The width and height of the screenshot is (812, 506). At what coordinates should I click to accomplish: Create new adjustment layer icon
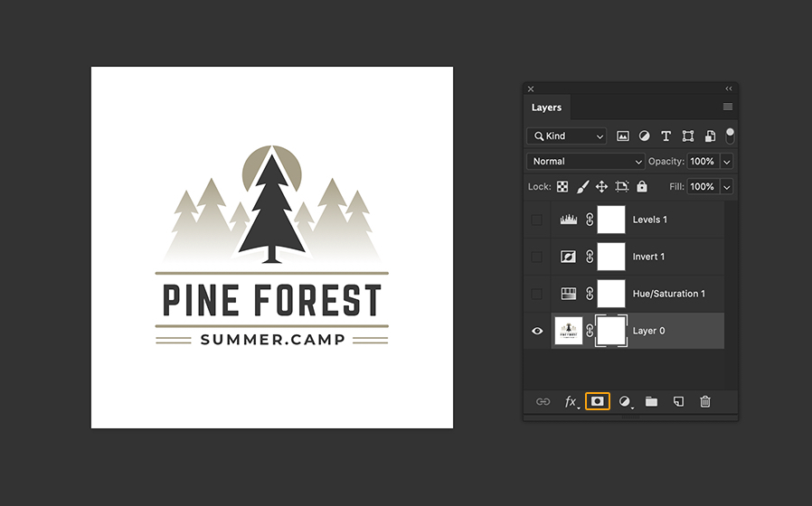click(x=626, y=401)
